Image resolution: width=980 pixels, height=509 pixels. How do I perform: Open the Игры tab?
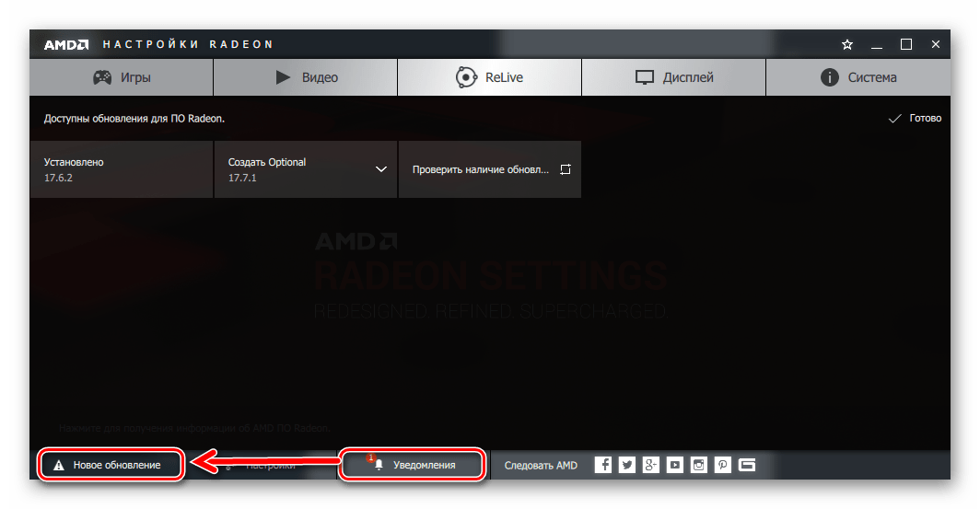[122, 77]
